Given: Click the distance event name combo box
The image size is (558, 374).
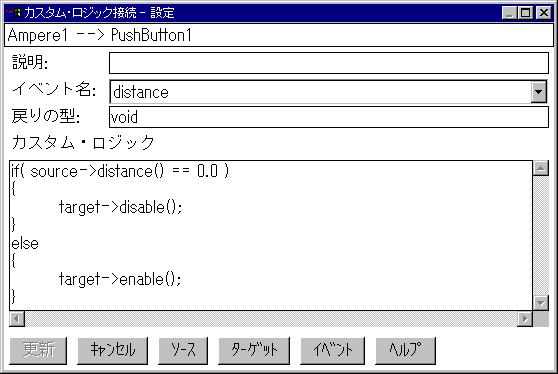Looking at the screenshot, I should point(328,92).
